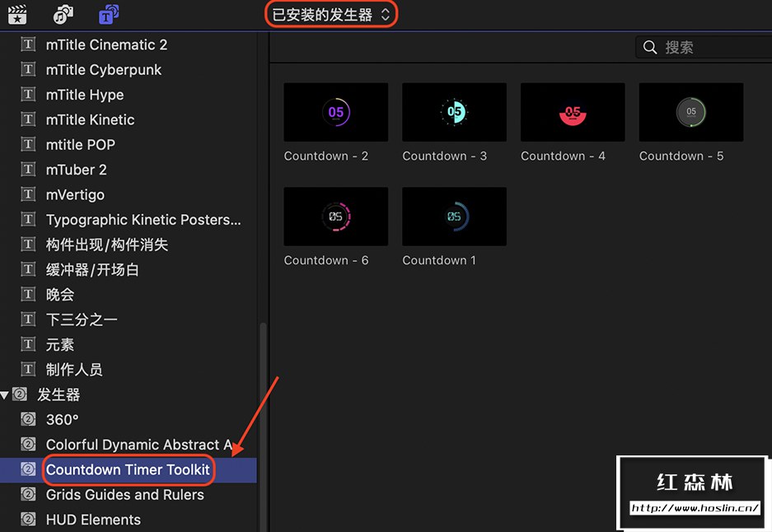The height and width of the screenshot is (532, 772).
Task: Select HUD Elements category
Action: [x=93, y=520]
